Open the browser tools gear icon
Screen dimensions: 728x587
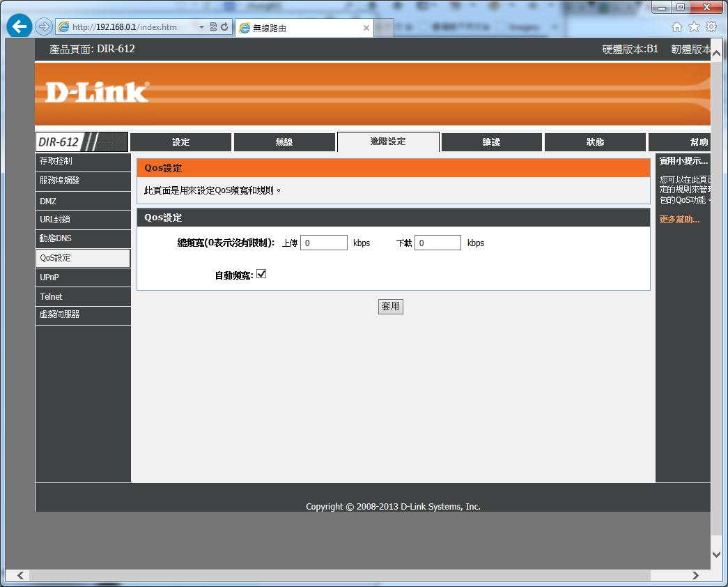click(711, 27)
